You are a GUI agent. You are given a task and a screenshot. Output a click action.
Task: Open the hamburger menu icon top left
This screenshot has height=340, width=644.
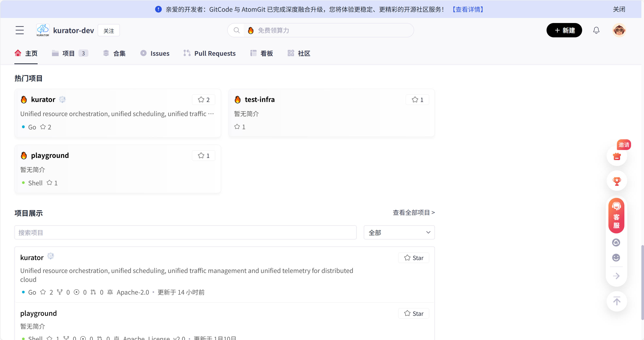pos(19,30)
